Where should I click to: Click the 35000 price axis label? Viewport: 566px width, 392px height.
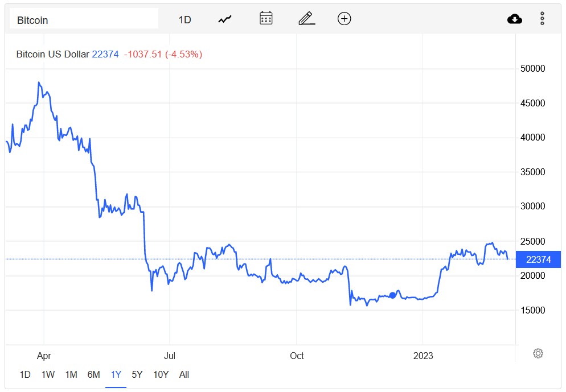point(532,172)
